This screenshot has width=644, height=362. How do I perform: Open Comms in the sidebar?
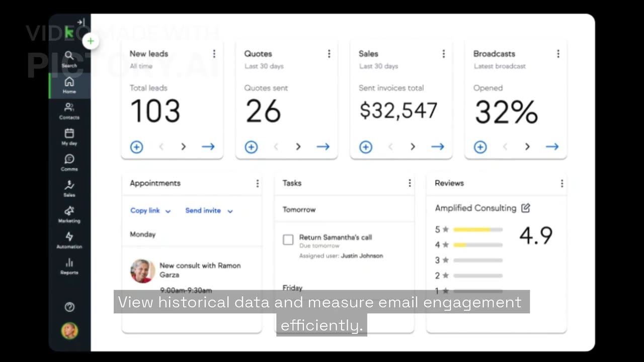point(69,162)
